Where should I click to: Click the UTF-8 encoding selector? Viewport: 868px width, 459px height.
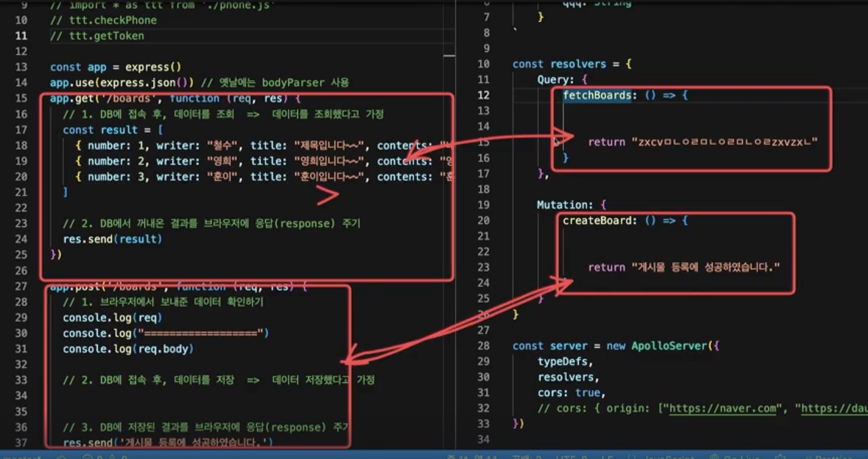(x=572, y=457)
